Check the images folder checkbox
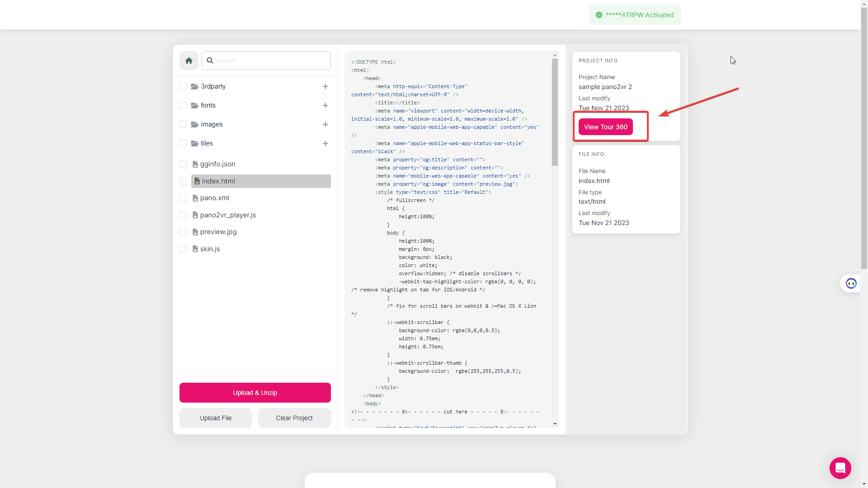This screenshot has height=488, width=868. (x=183, y=124)
